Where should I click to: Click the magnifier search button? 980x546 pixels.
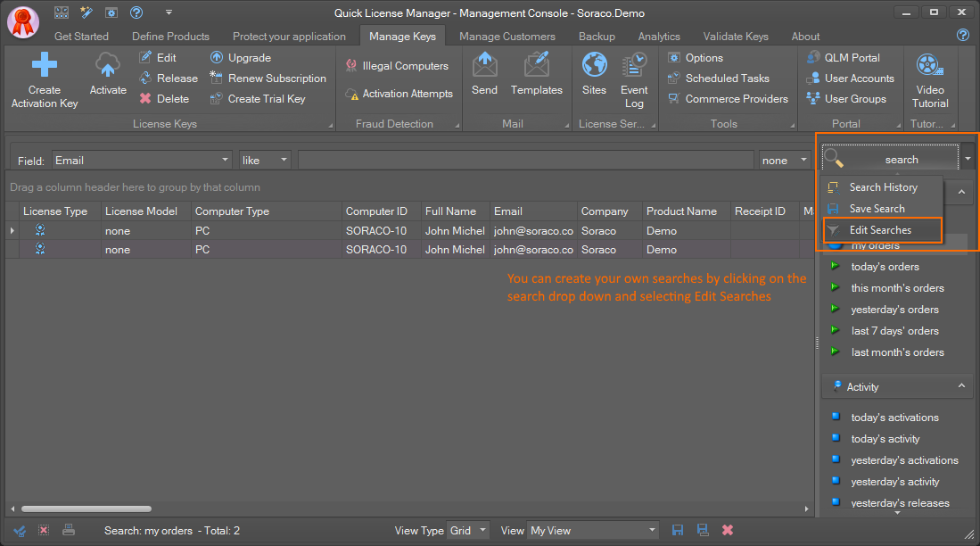tap(890, 160)
